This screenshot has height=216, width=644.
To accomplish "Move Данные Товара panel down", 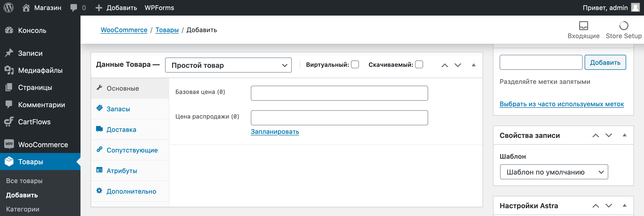I will click(x=458, y=65).
